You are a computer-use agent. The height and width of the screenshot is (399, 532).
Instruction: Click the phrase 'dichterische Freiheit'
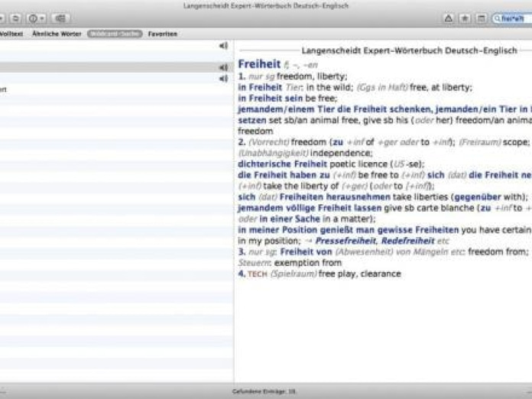282,164
